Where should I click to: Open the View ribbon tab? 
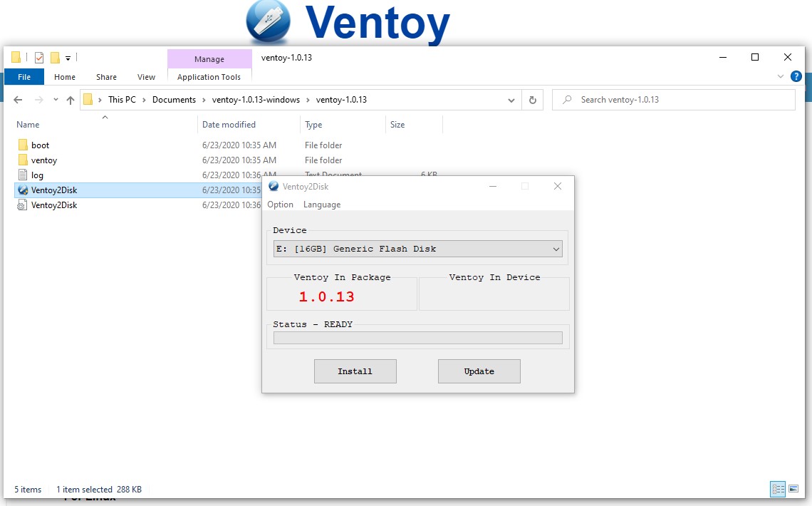(x=146, y=77)
